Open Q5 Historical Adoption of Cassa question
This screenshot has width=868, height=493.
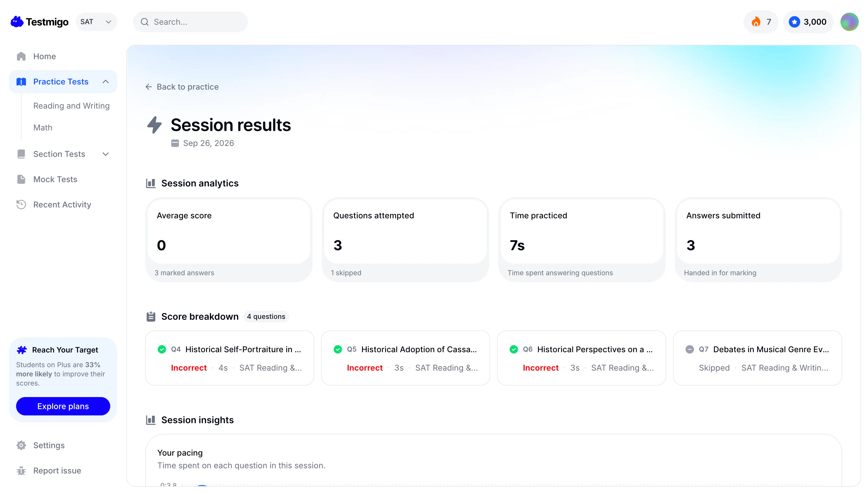pyautogui.click(x=406, y=358)
